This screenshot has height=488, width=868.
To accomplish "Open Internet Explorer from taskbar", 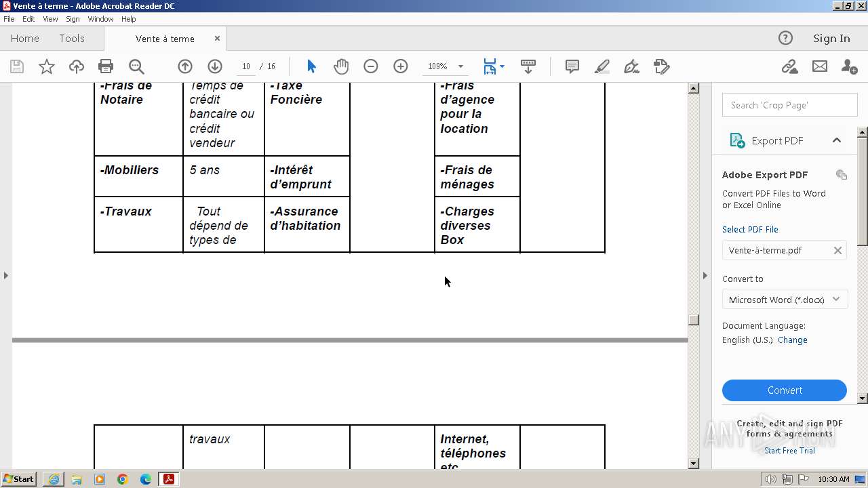I will 54,479.
